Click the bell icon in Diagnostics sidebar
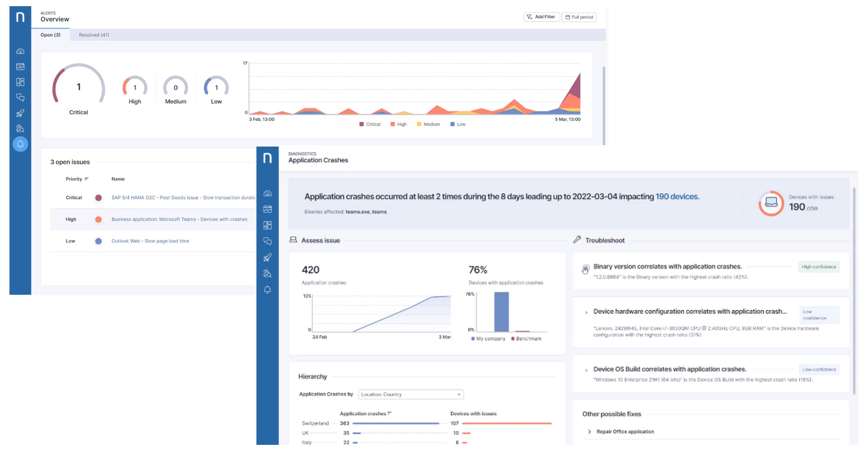The image size is (868, 470). 267,290
